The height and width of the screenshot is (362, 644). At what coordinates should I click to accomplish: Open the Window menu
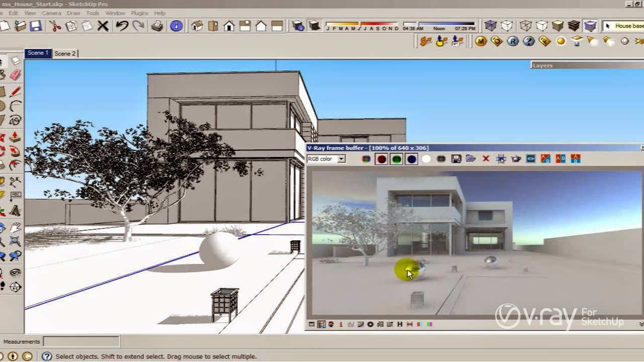pyautogui.click(x=115, y=13)
